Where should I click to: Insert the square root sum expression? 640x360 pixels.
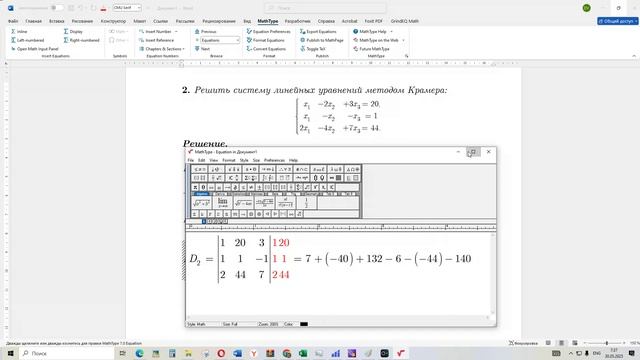tap(202, 202)
